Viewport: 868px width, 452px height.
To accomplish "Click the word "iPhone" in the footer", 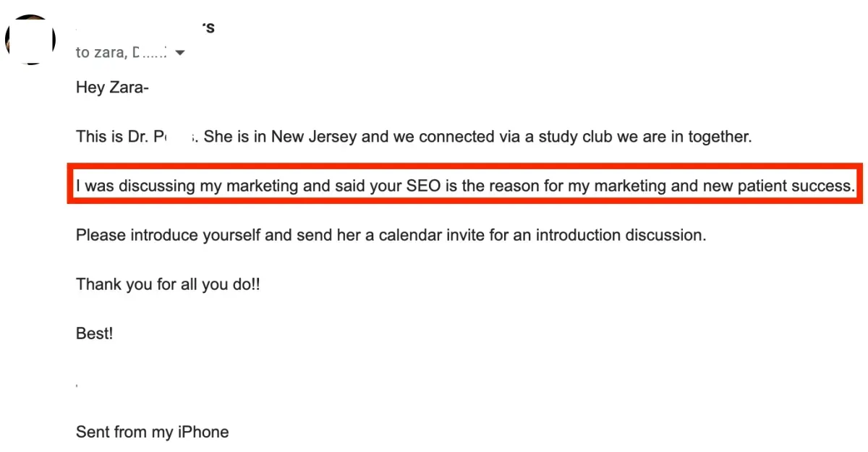I will coord(204,432).
